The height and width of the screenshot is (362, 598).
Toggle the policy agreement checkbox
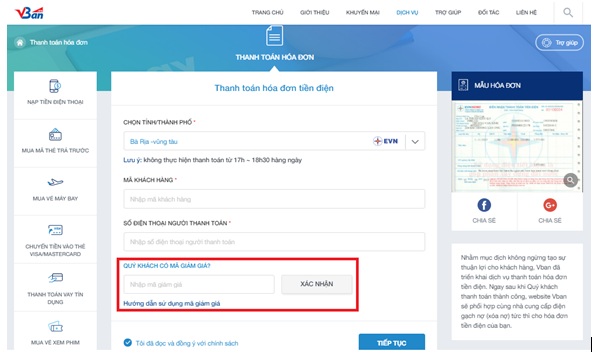pyautogui.click(x=128, y=343)
